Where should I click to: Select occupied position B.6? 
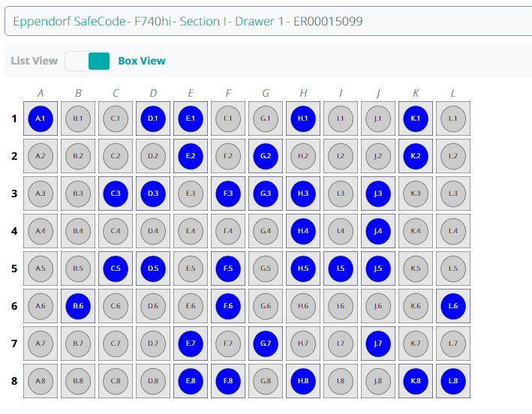[x=78, y=306]
